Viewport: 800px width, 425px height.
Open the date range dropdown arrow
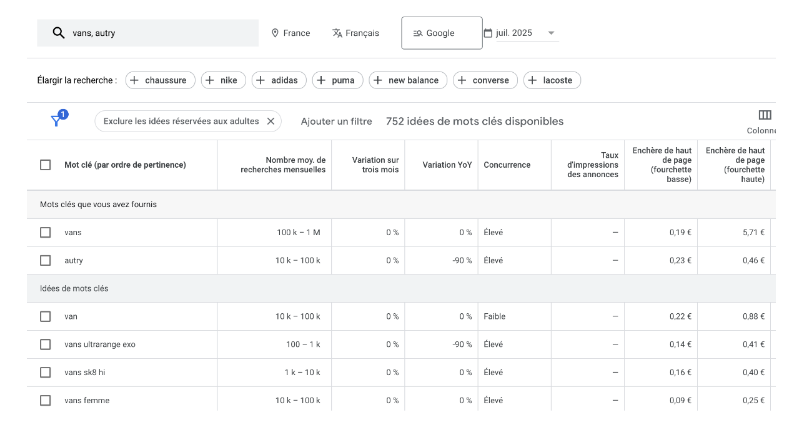point(551,33)
